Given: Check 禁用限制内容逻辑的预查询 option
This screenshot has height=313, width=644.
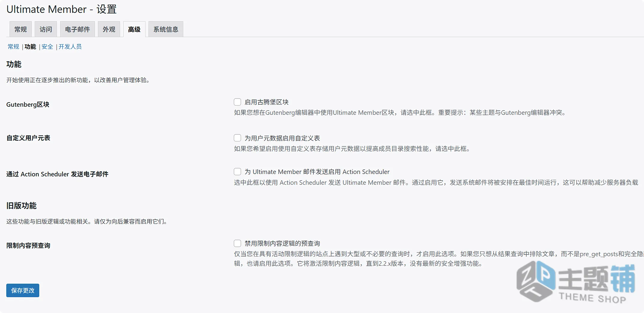Looking at the screenshot, I should pyautogui.click(x=237, y=243).
